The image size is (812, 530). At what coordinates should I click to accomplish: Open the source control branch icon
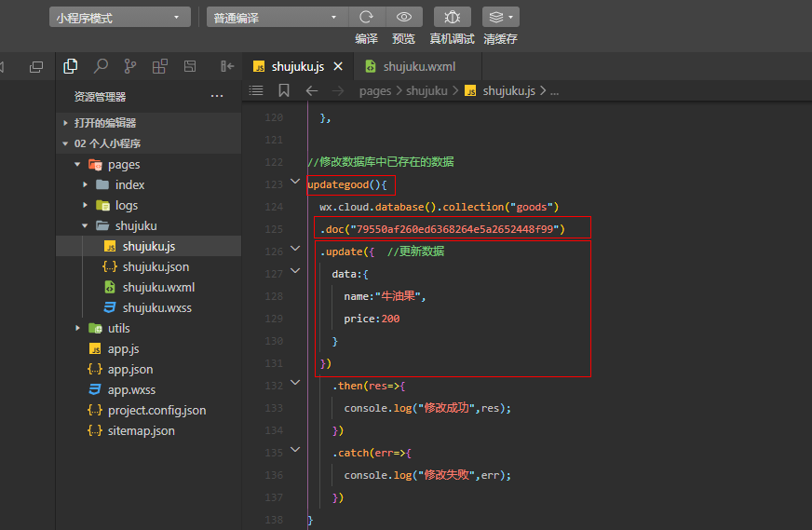[130, 66]
